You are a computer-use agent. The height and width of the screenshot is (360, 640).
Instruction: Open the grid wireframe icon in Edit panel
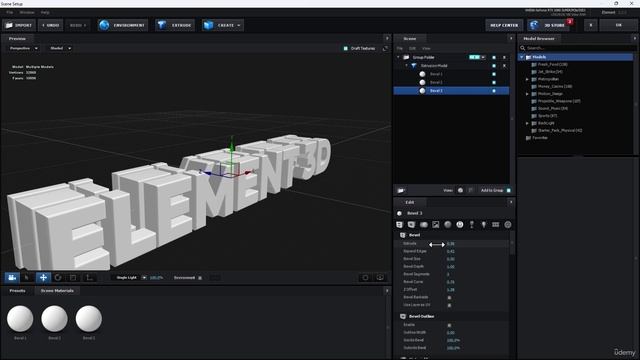(496, 224)
